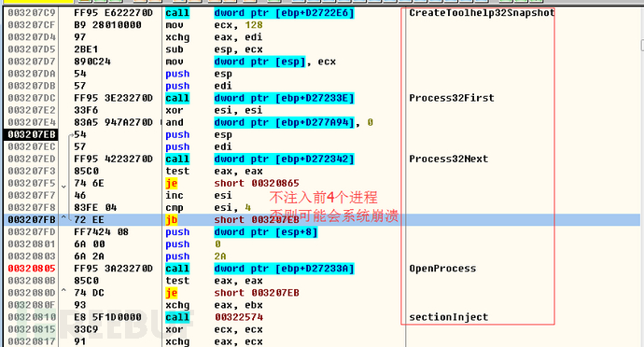Viewport: 644px width, 347px height.
Task: Click address 0032080B
Action: point(32,281)
